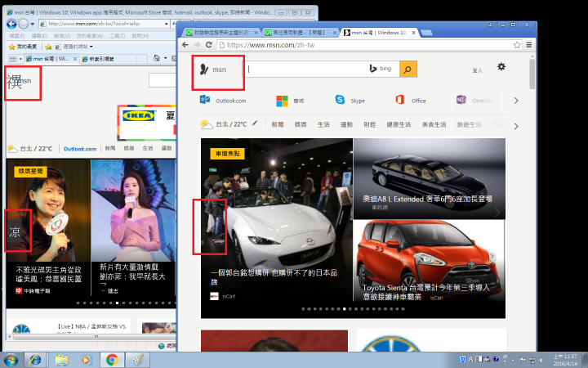Expand more app shortcuts with the right chevron
The height and width of the screenshot is (368, 588).
click(x=516, y=101)
